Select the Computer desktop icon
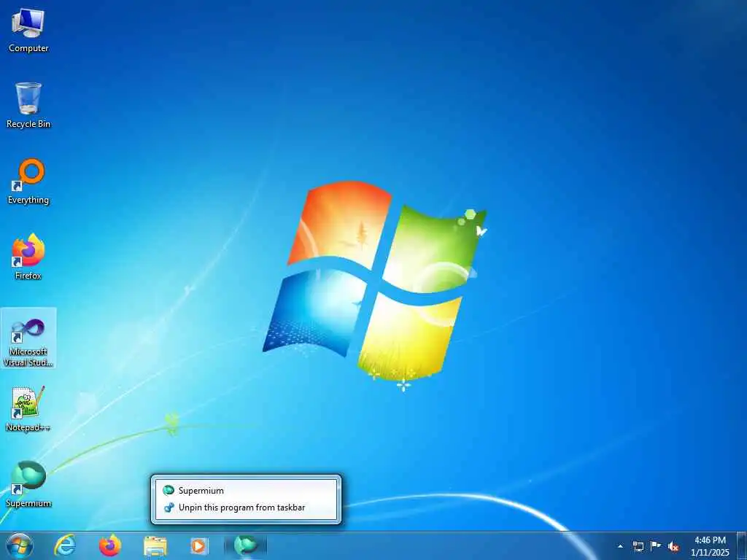 tap(28, 31)
